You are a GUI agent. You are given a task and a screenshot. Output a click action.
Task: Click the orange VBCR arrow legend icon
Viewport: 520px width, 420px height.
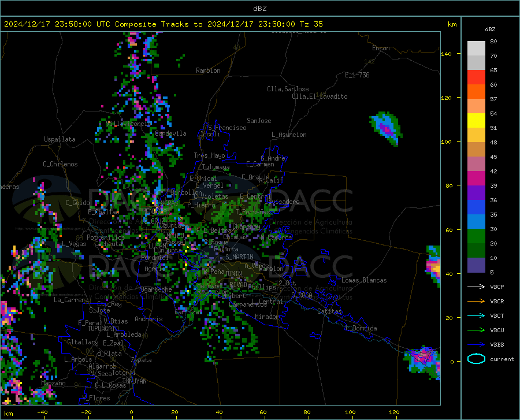476,302
